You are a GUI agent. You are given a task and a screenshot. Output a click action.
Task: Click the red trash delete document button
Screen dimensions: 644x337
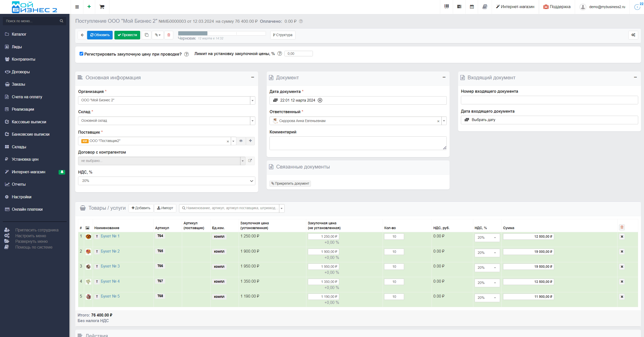(x=169, y=35)
